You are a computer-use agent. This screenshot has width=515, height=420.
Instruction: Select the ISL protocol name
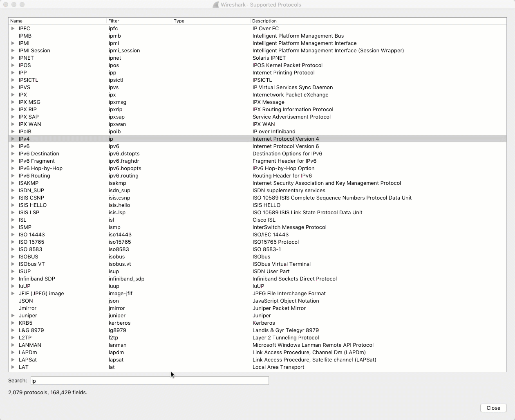tap(22, 220)
